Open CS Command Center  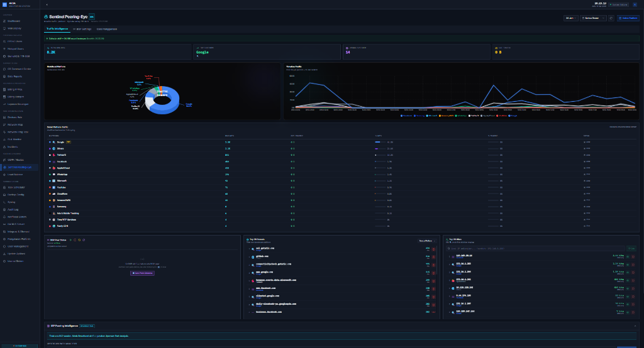[19, 69]
